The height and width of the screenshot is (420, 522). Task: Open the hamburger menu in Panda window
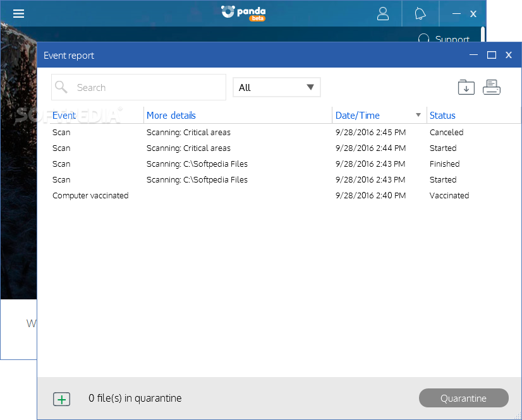click(19, 14)
